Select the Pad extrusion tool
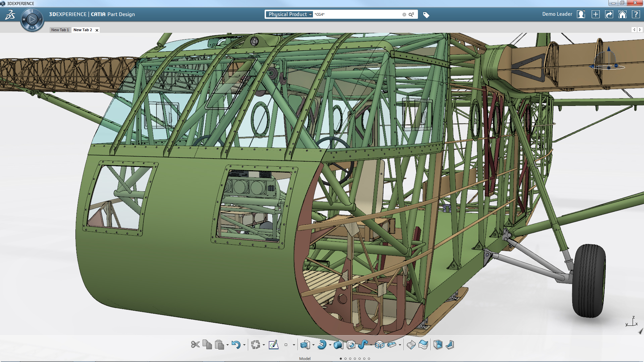The height and width of the screenshot is (362, 644). click(305, 345)
